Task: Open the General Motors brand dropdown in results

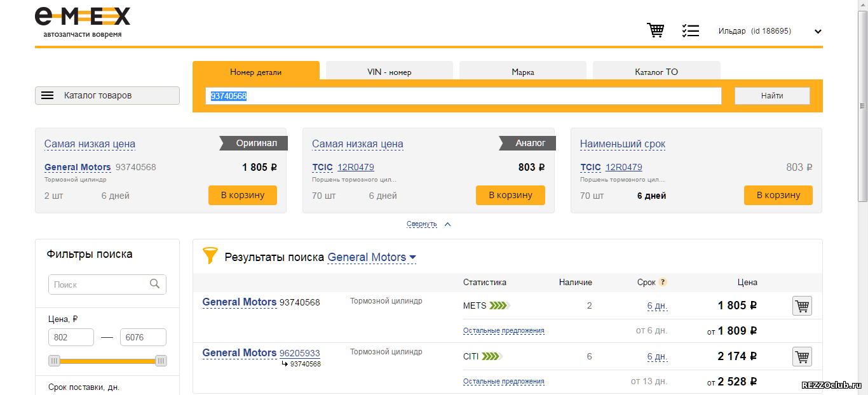Action: coord(372,257)
